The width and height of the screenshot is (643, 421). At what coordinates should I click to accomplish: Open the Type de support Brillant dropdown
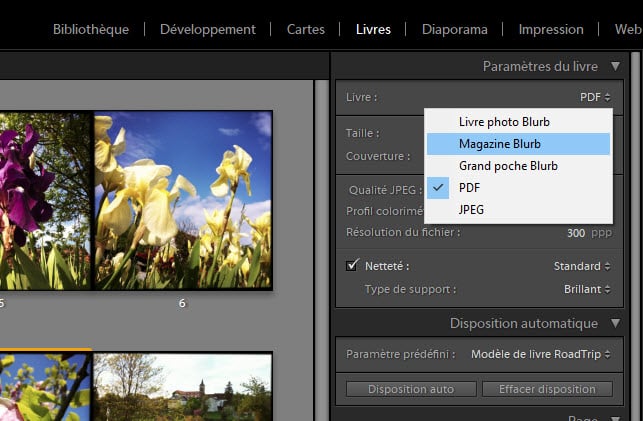tap(587, 289)
